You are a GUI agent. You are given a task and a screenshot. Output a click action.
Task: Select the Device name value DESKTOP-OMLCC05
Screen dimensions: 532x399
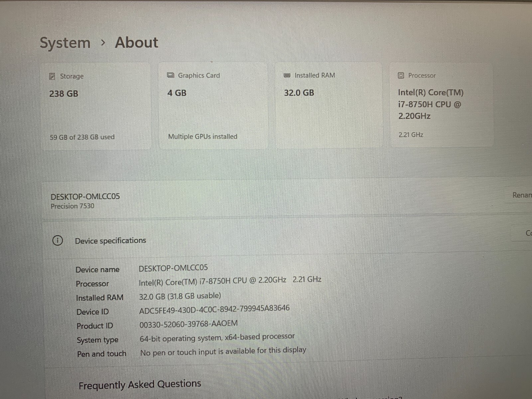click(x=173, y=268)
